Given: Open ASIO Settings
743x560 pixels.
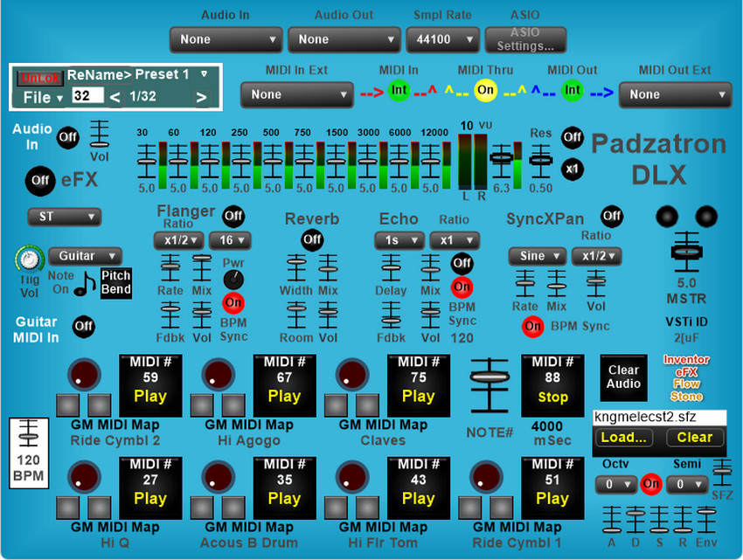Looking at the screenshot, I should tap(525, 40).
